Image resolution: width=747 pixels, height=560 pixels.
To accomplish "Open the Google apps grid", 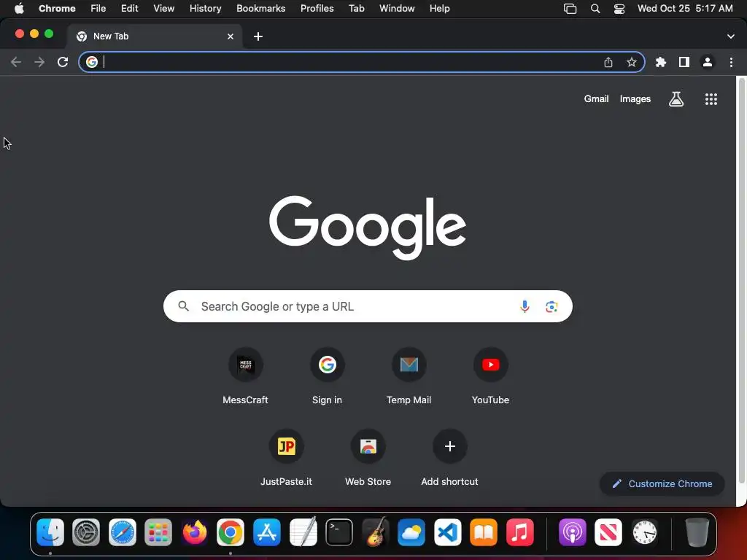I will click(711, 99).
